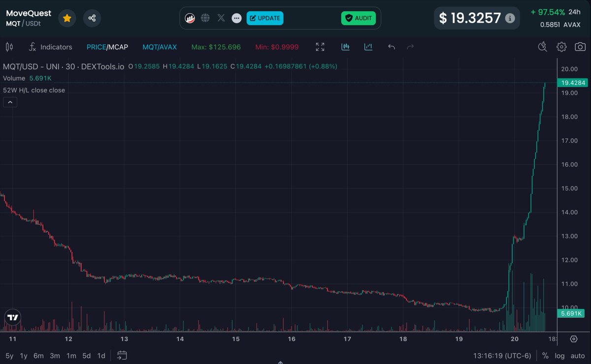Select the 1d time range
Viewport: 591px width, 364px height.
[x=101, y=356]
